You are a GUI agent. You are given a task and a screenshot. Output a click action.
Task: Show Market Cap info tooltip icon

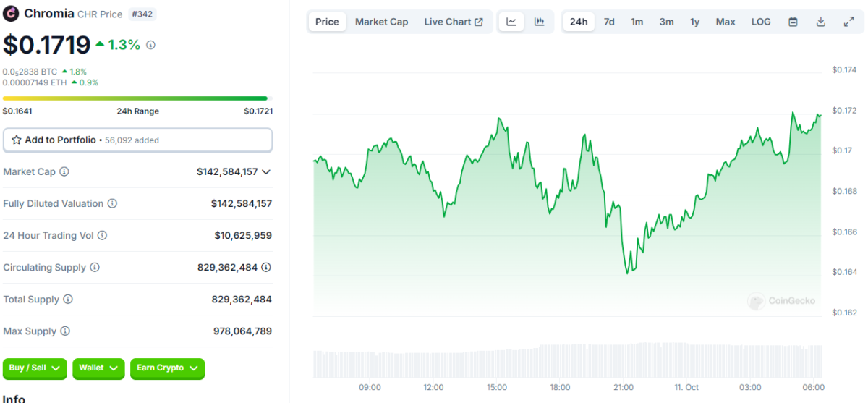64,171
